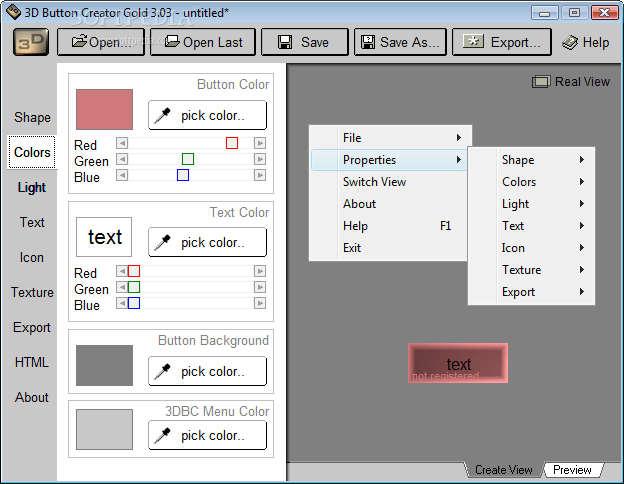The image size is (624, 484).
Task: Switch to the Preview tab
Action: 572,470
